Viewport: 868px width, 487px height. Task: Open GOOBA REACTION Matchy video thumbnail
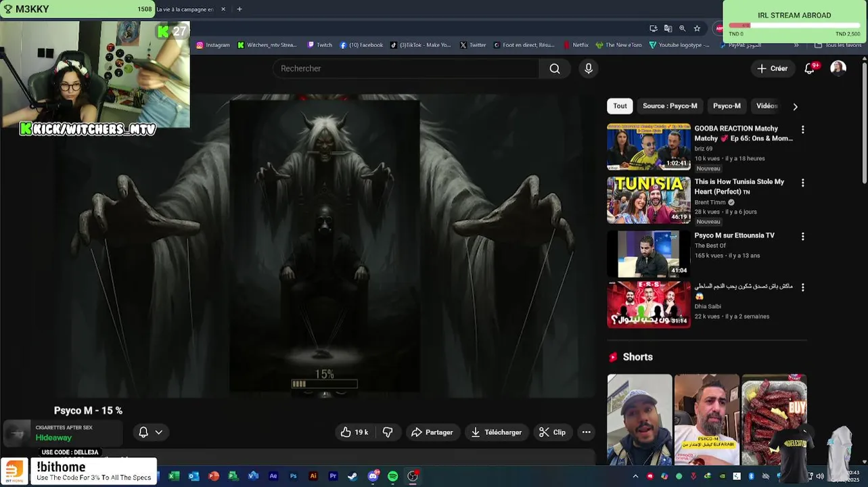[x=649, y=147]
